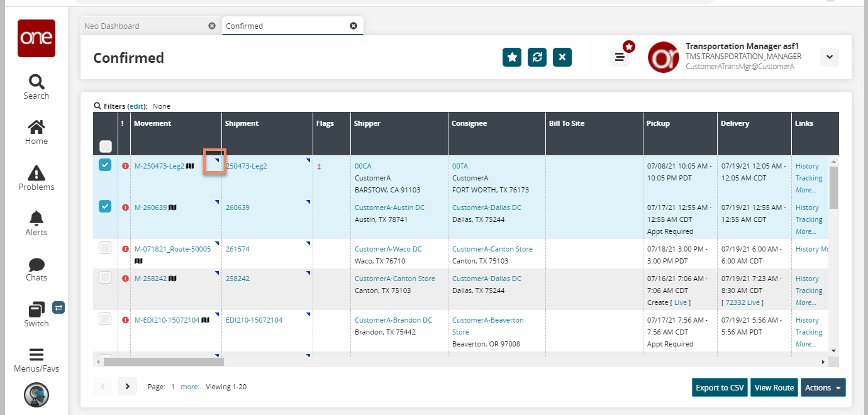The image size is (868, 415).
Task: Click Export to CSV button
Action: (720, 387)
